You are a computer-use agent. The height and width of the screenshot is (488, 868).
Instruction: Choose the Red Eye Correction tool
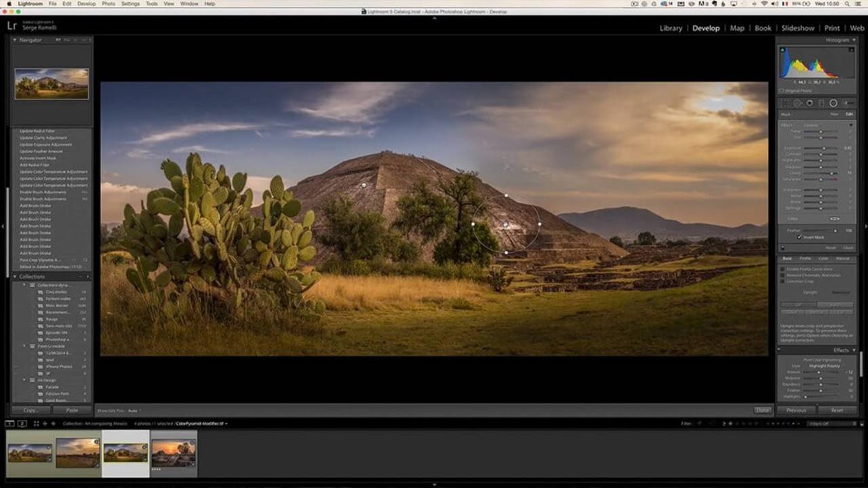point(809,103)
